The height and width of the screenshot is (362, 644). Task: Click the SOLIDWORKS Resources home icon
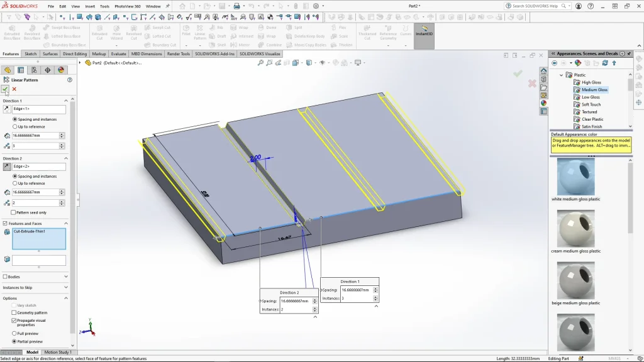(x=544, y=71)
